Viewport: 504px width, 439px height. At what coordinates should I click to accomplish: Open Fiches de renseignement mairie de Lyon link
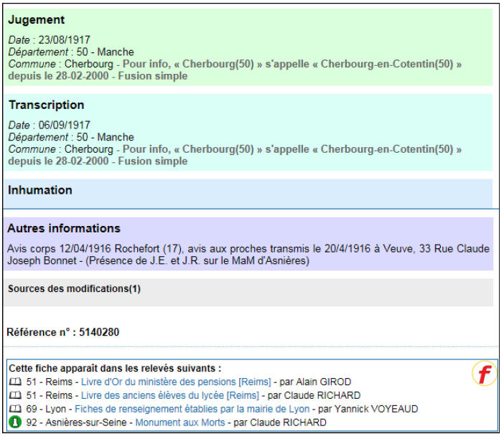192,410
